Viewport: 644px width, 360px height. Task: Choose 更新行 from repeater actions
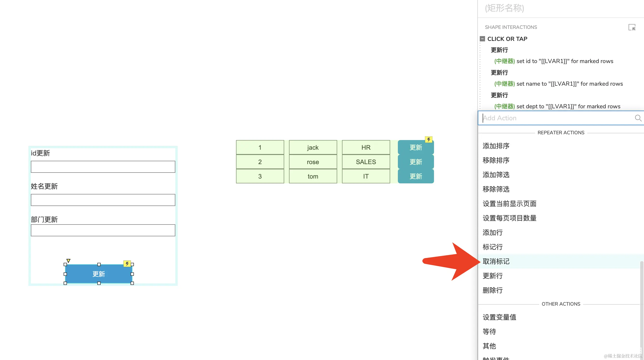493,276
